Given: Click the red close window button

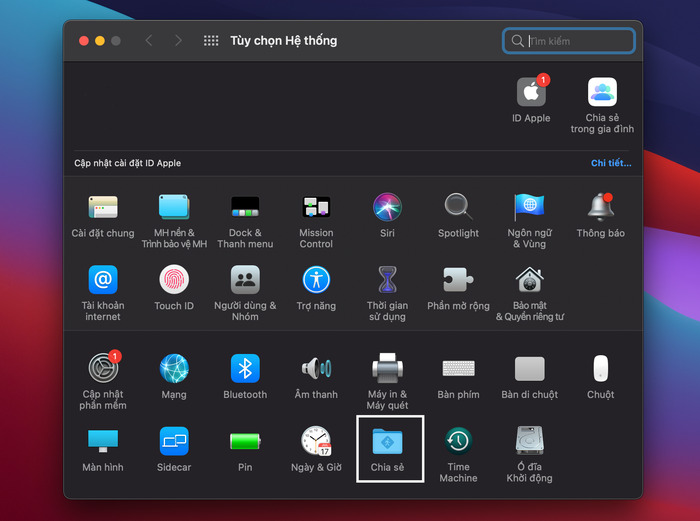Looking at the screenshot, I should point(83,41).
